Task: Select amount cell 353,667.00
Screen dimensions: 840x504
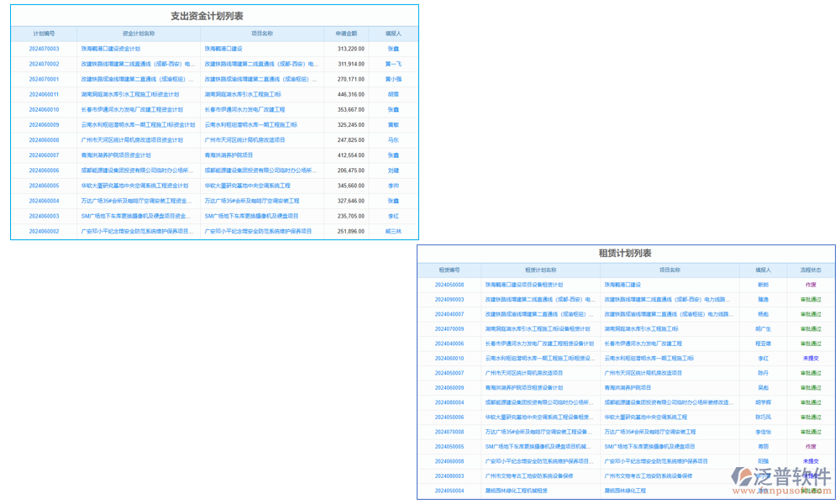Action: coord(351,110)
